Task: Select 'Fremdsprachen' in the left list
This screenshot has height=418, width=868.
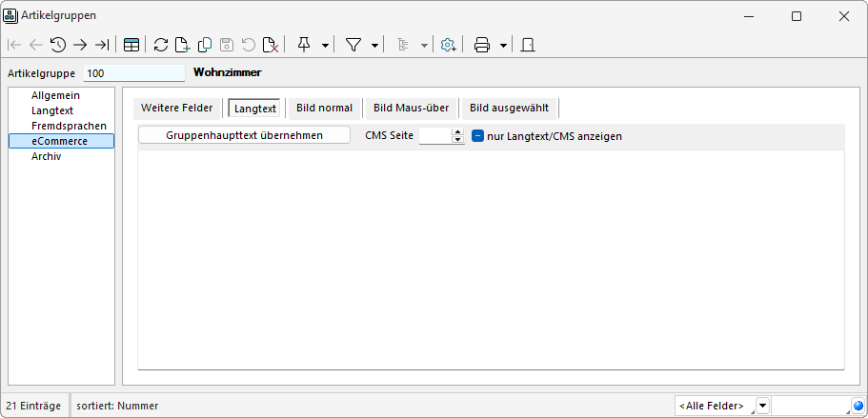Action: 69,126
